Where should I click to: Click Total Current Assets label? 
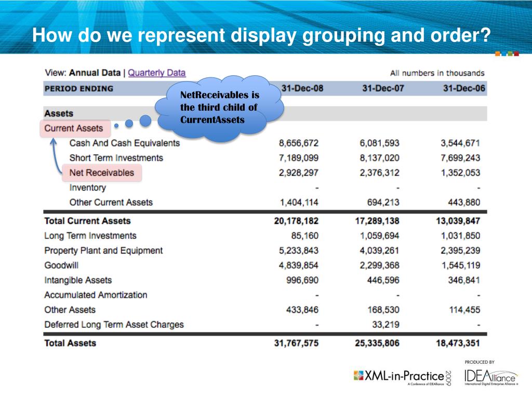pos(87,221)
